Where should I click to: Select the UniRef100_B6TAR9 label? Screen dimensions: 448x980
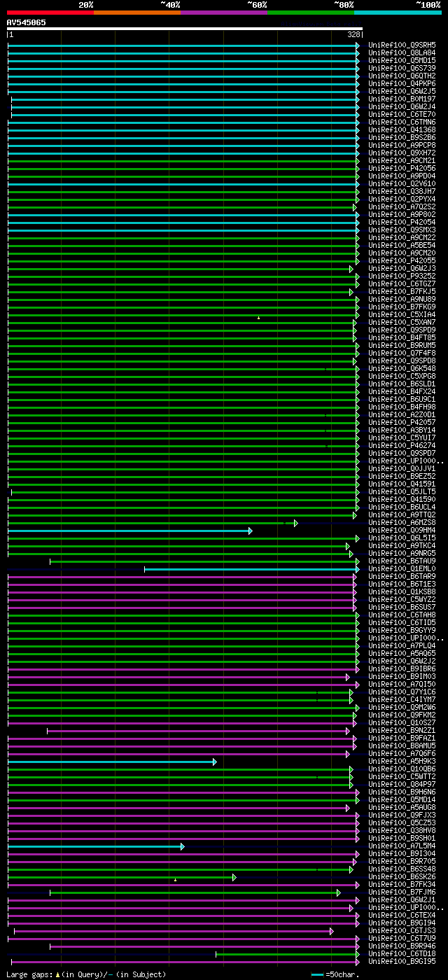click(402, 576)
